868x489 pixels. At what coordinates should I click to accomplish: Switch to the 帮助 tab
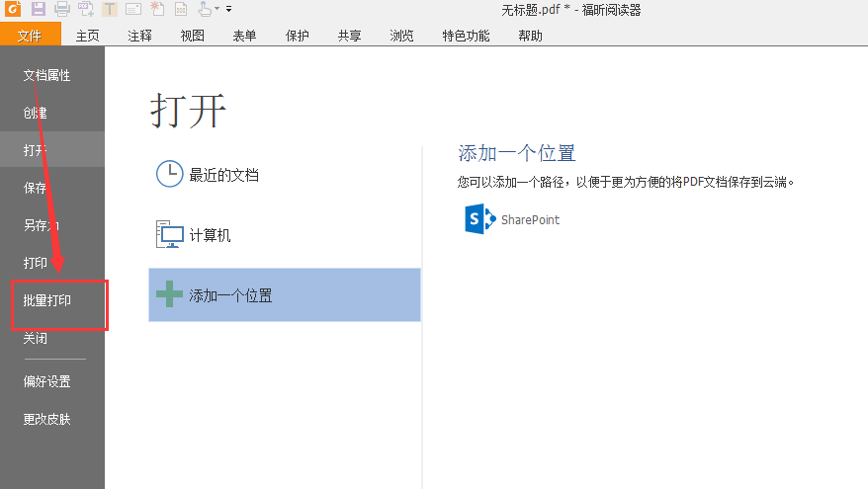tap(530, 36)
